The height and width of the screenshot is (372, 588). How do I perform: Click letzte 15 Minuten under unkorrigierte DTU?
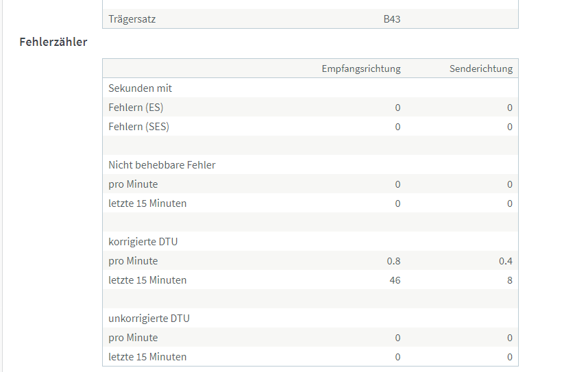(x=147, y=357)
